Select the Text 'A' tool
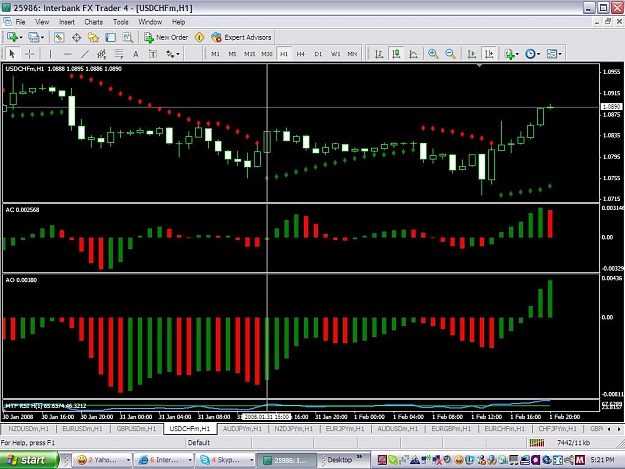 click(136, 54)
